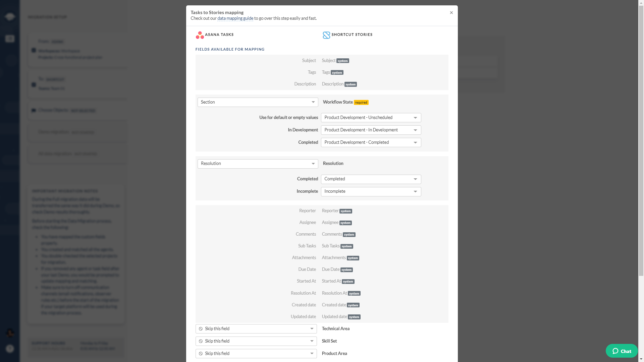Image resolution: width=644 pixels, height=362 pixels.
Task: Open the Completed workflow state dropdown
Action: 371,142
